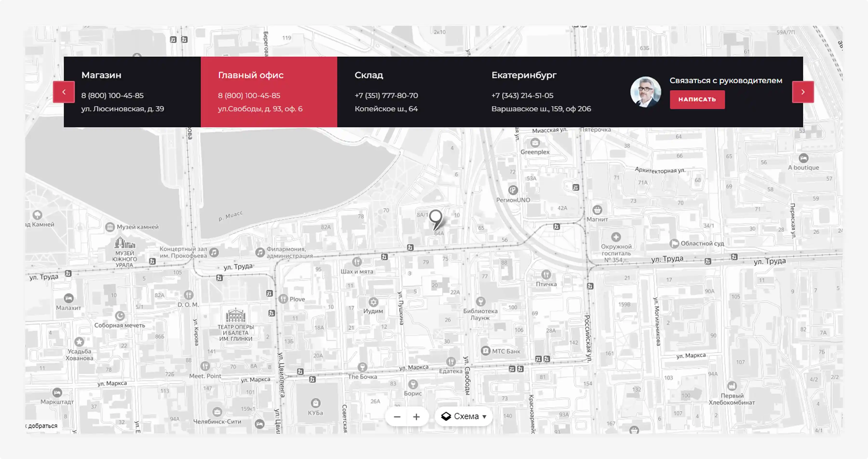Click the Музей камней map icon
The image size is (868, 459).
pyautogui.click(x=110, y=227)
